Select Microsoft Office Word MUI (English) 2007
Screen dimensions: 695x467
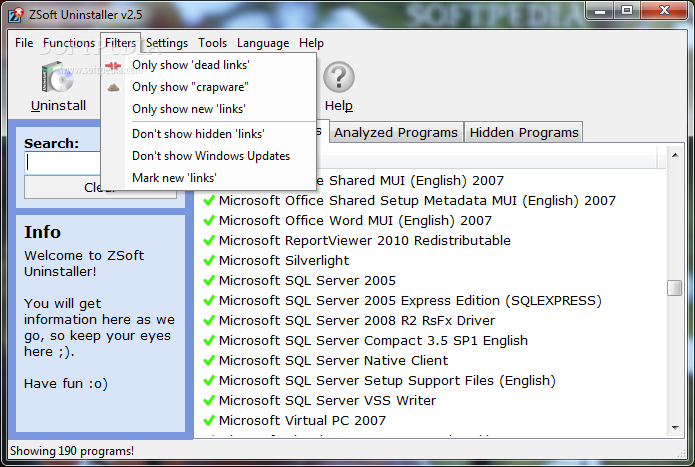tap(355, 221)
